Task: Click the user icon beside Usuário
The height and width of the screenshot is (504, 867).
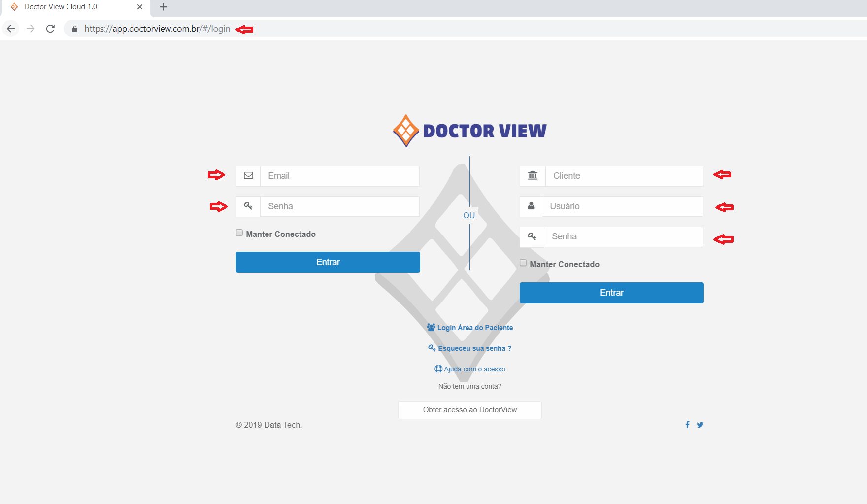Action: [x=531, y=206]
